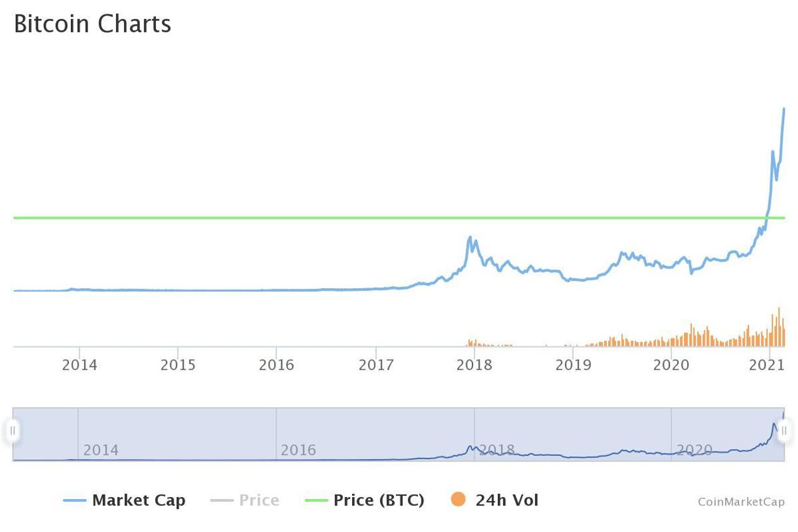
Task: Click the tallest orange volume bar in 2021
Action: pos(779,308)
